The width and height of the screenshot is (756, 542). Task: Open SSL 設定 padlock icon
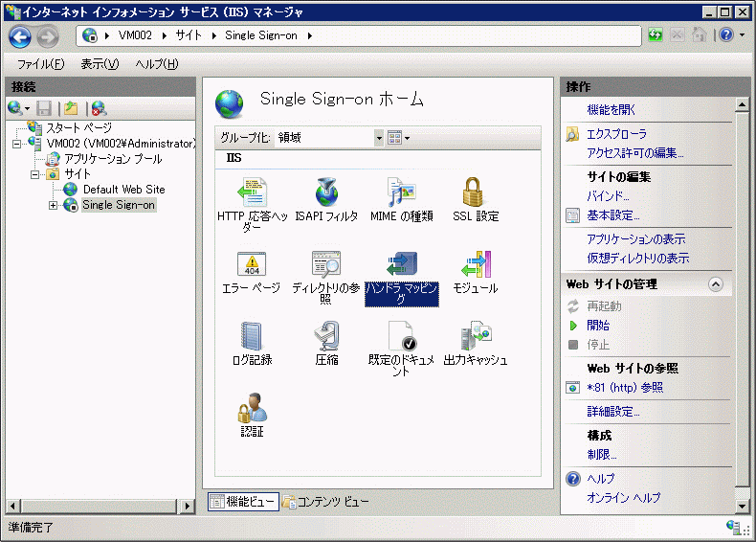click(473, 192)
